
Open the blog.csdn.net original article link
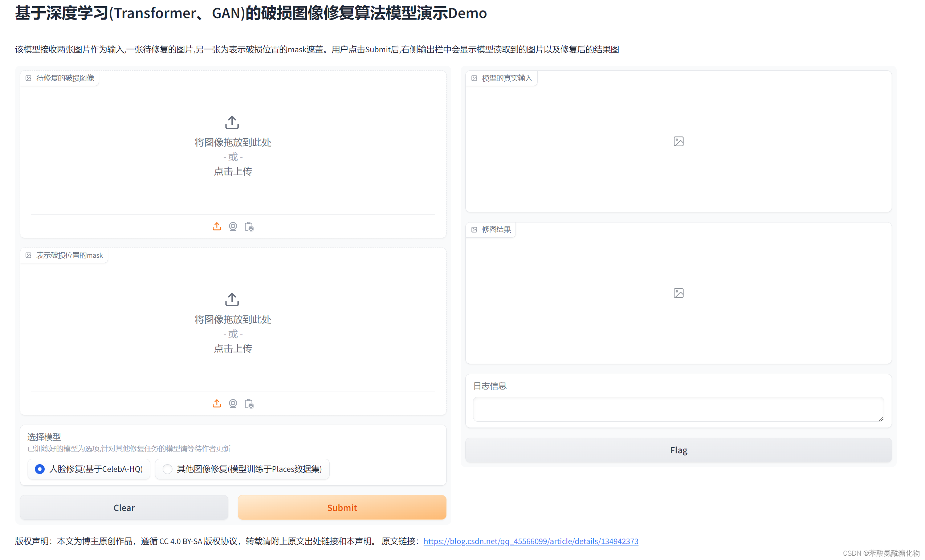click(530, 541)
